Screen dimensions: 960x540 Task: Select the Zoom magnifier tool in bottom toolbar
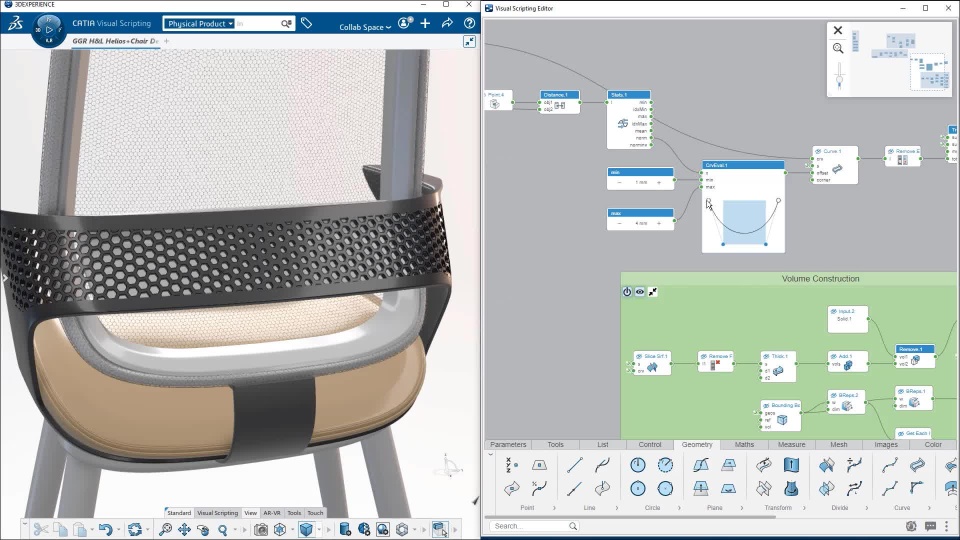223,530
